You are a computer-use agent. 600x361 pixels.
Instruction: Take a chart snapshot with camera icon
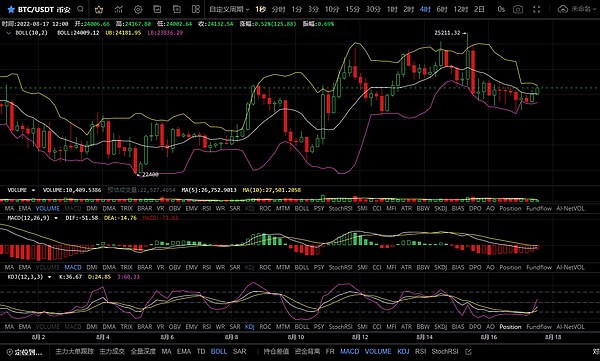tap(518, 9)
